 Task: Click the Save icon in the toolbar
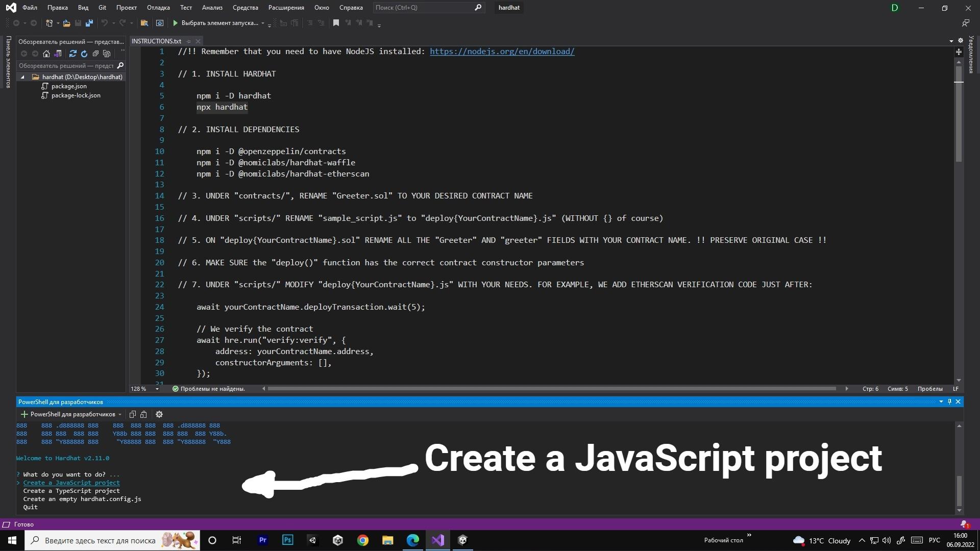78,23
